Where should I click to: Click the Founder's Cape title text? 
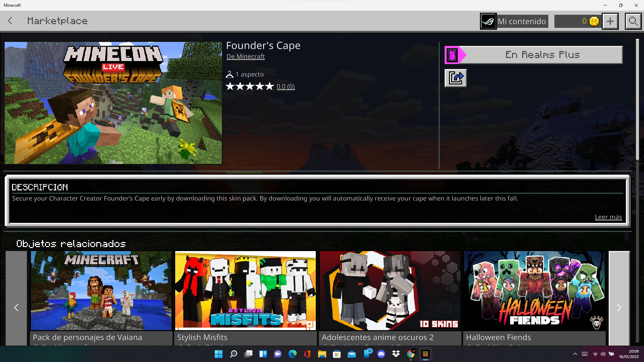click(x=263, y=46)
